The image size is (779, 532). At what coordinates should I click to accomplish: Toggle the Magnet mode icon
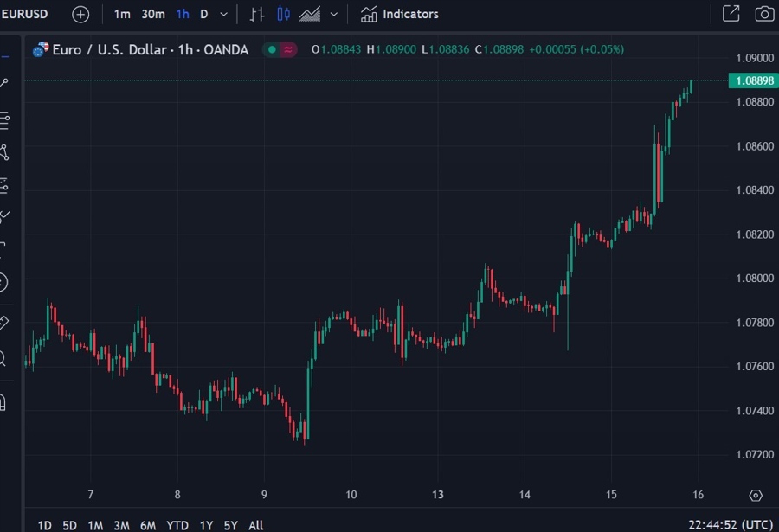coord(3,403)
